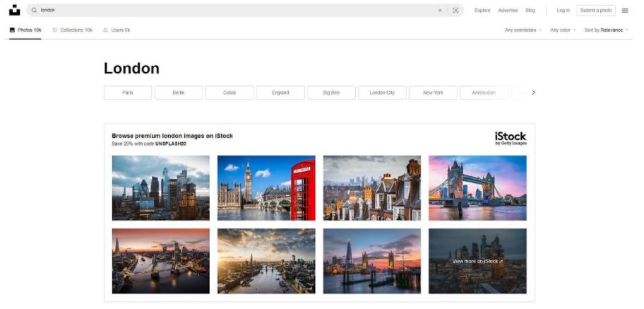Click View more on iStock tile
644x309 pixels.
[477, 261]
